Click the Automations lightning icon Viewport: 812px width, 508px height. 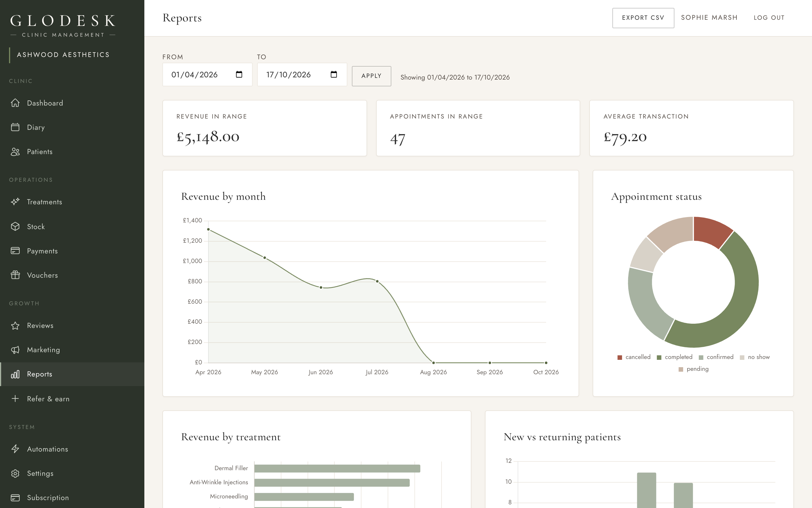tap(15, 449)
